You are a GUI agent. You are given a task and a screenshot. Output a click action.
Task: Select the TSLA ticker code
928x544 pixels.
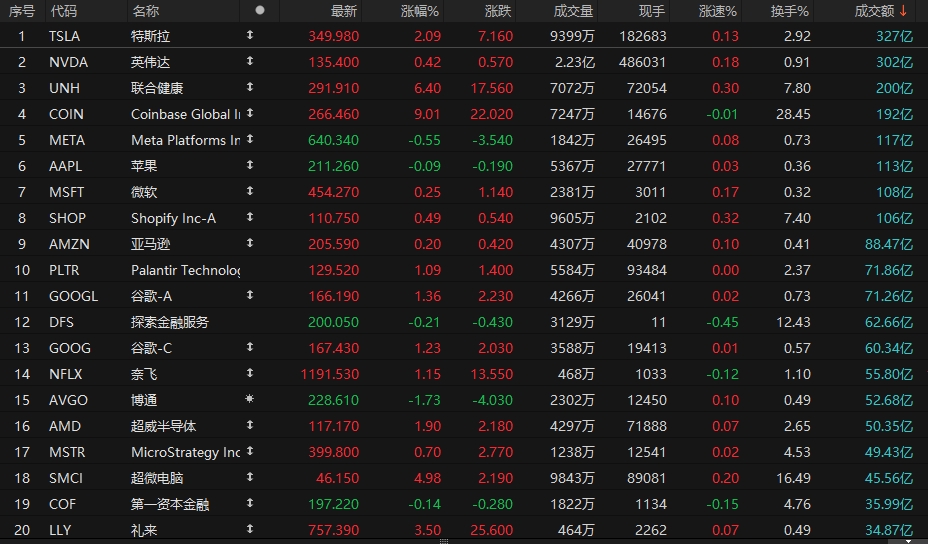click(64, 36)
